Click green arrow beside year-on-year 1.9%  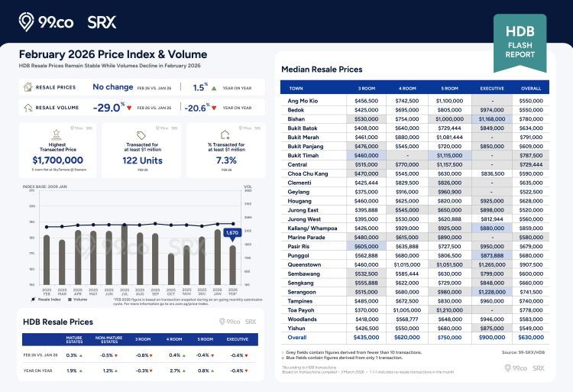81,371
